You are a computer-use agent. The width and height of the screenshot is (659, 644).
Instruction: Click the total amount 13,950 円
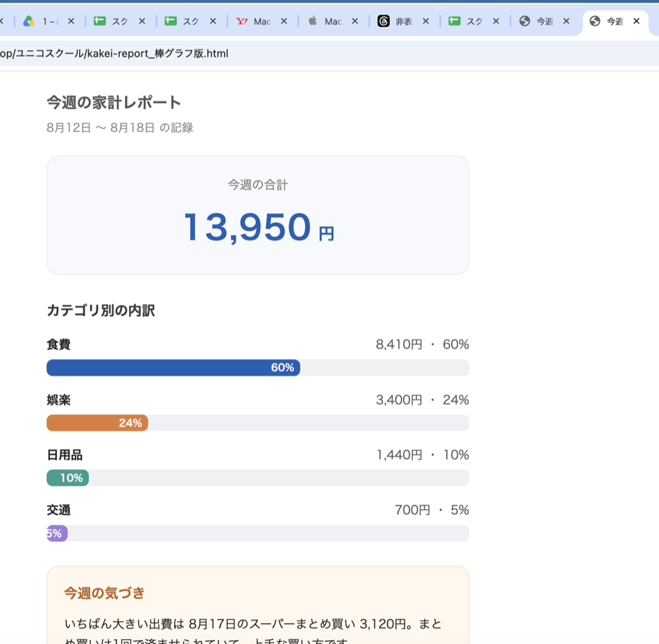point(259,227)
